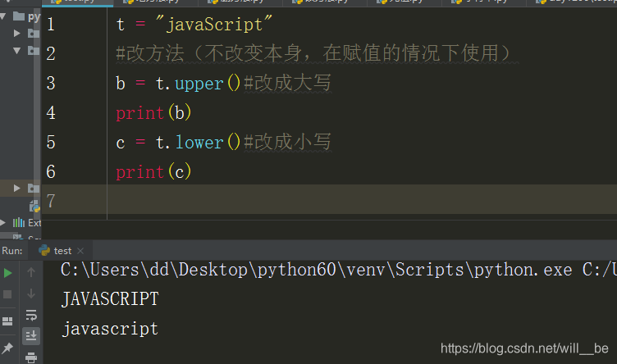Click the Run: tool window label
This screenshot has width=617, height=364.
11,251
